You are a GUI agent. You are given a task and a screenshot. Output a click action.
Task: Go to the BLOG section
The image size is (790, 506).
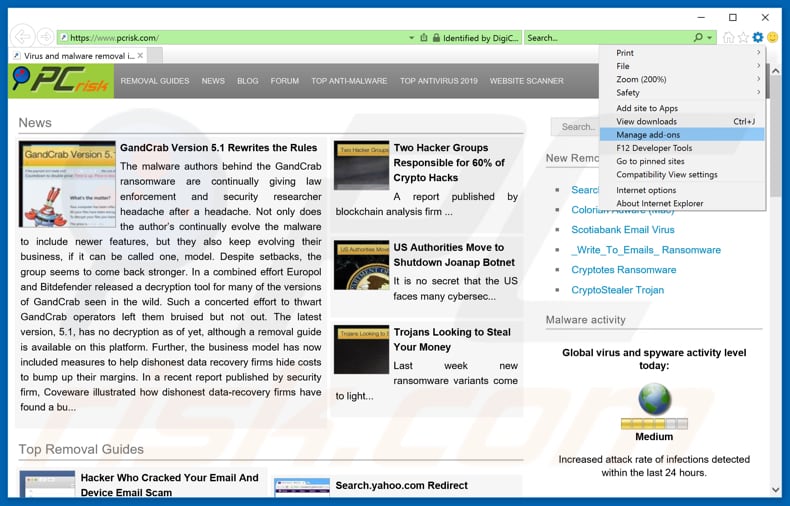point(247,81)
